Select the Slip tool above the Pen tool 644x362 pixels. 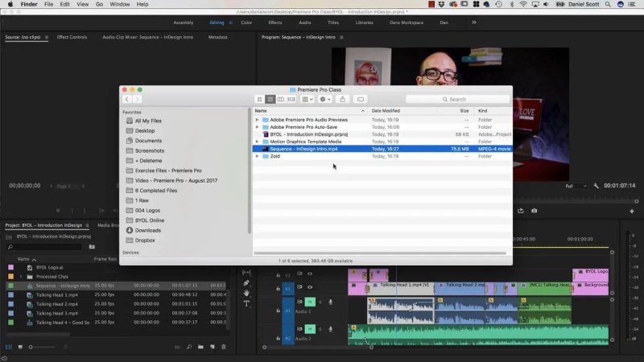tap(246, 273)
